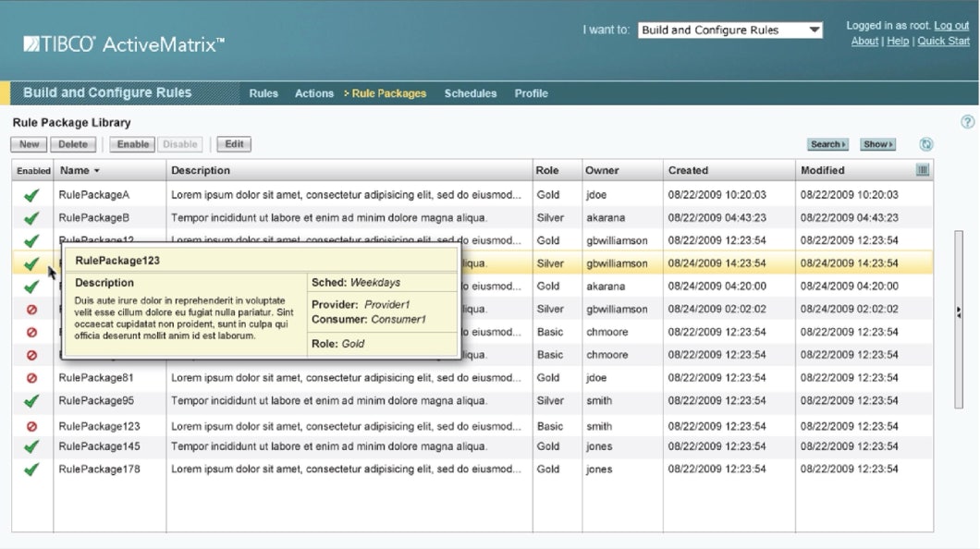Open the column chooser icon in table header
The image size is (980, 549).
(x=922, y=170)
